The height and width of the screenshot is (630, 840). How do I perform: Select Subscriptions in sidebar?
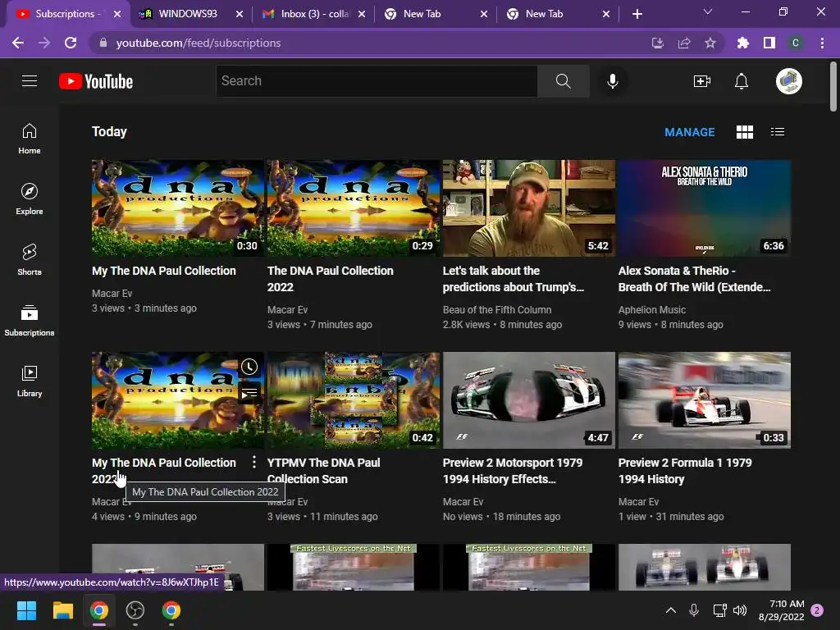tap(30, 321)
